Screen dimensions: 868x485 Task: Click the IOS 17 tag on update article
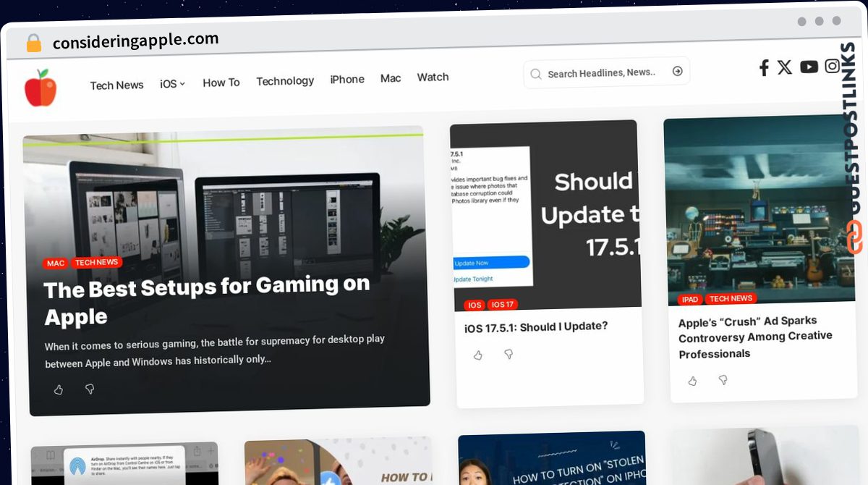pyautogui.click(x=503, y=305)
